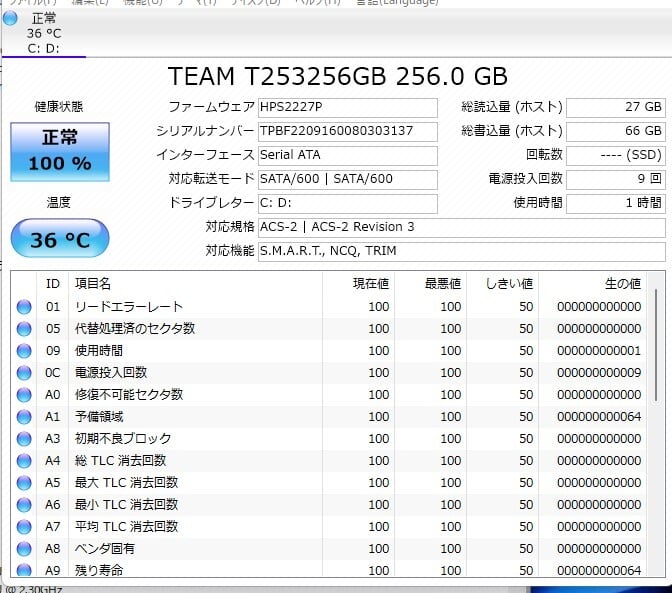
Task: Click status icon for リードエラーレート row
Action: point(24,306)
